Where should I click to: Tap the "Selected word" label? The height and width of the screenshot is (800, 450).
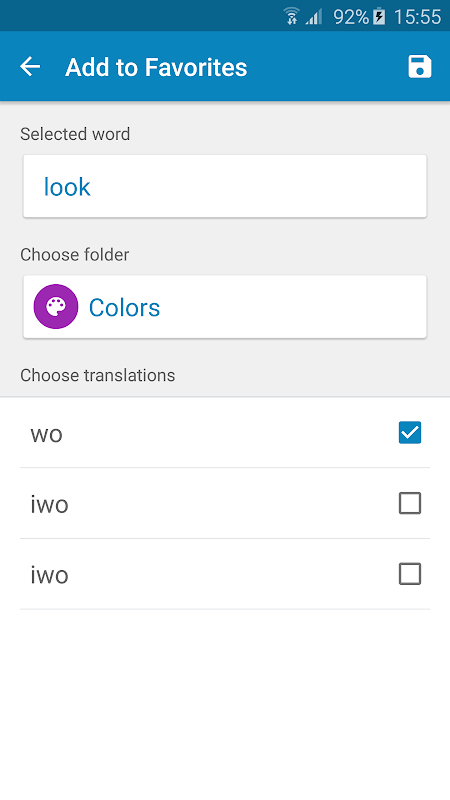point(75,134)
